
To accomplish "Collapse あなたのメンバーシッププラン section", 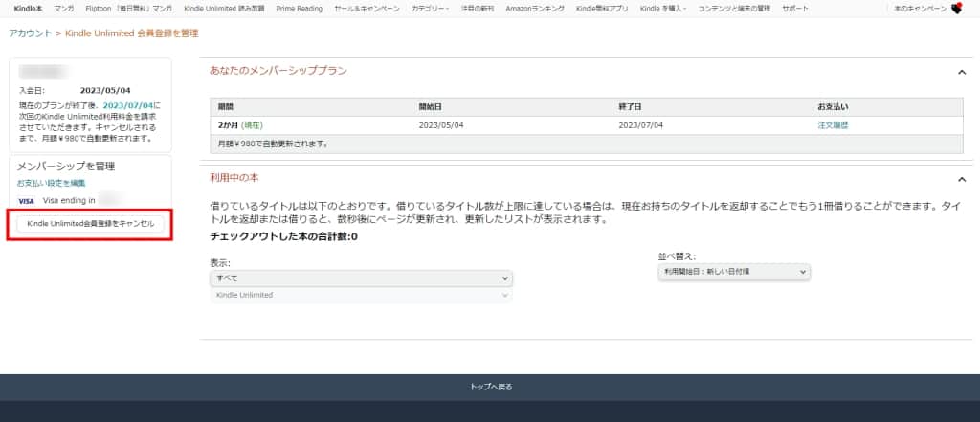I will click(x=962, y=73).
